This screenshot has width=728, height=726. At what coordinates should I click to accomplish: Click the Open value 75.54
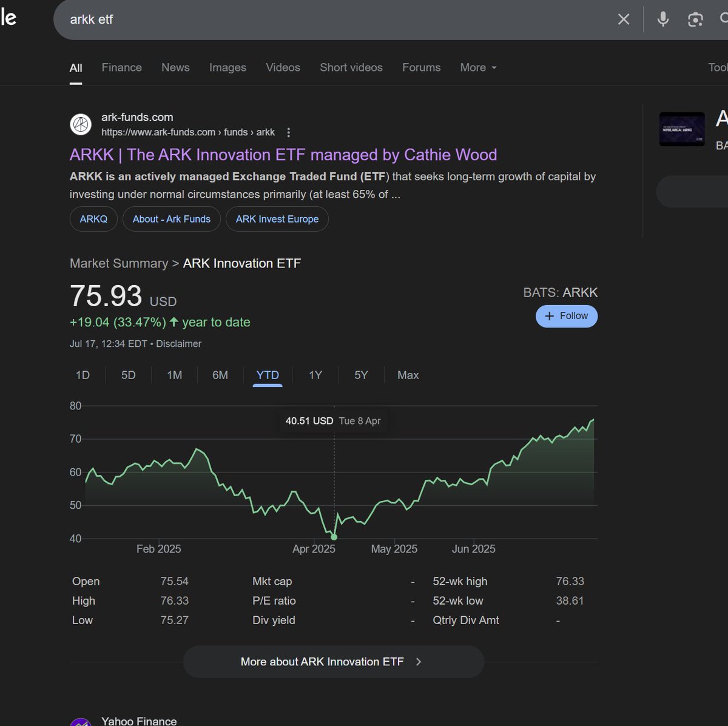(x=175, y=582)
